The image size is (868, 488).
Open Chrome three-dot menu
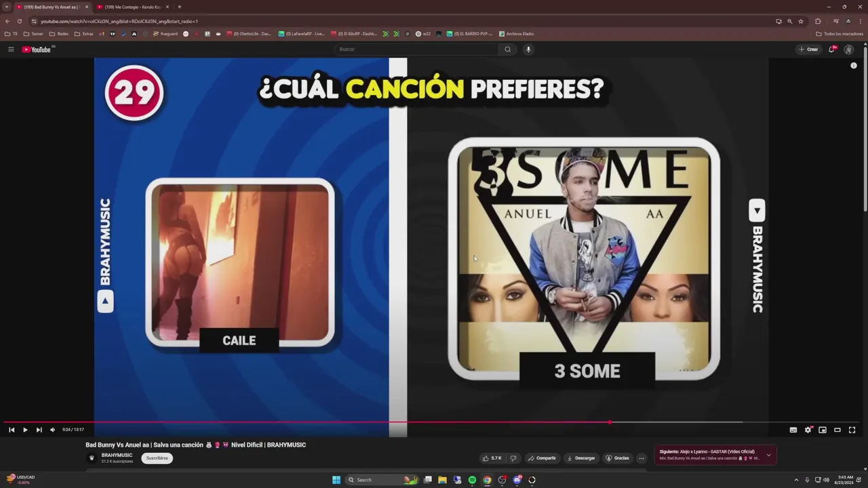[x=859, y=21]
